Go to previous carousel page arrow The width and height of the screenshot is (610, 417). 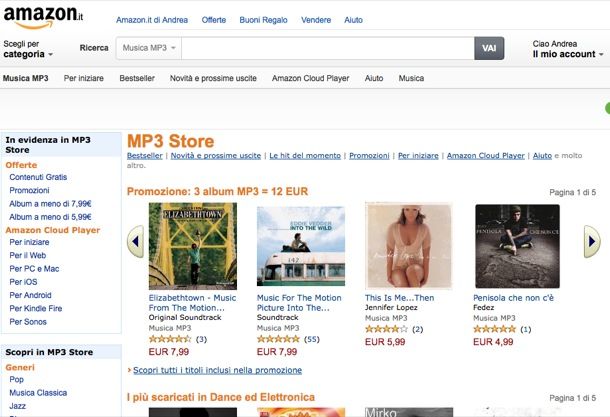click(x=135, y=242)
